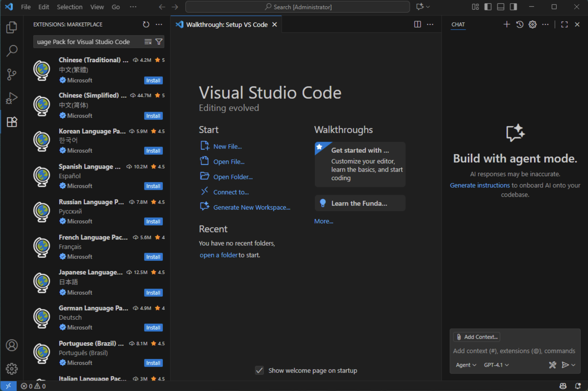Click the chat message input field
Viewport: 588px width, 391px height.
tap(514, 351)
